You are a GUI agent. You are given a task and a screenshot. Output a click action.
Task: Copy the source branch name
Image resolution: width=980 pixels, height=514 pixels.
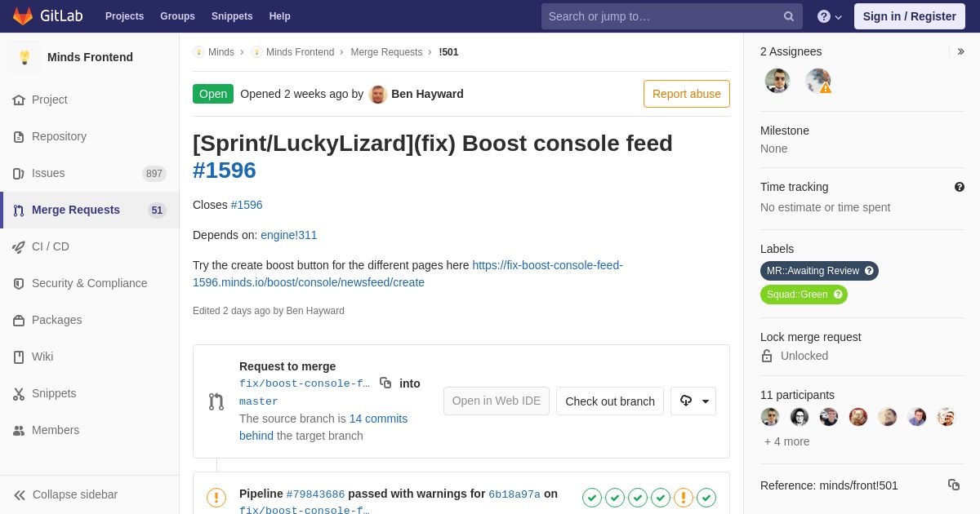[x=385, y=383]
